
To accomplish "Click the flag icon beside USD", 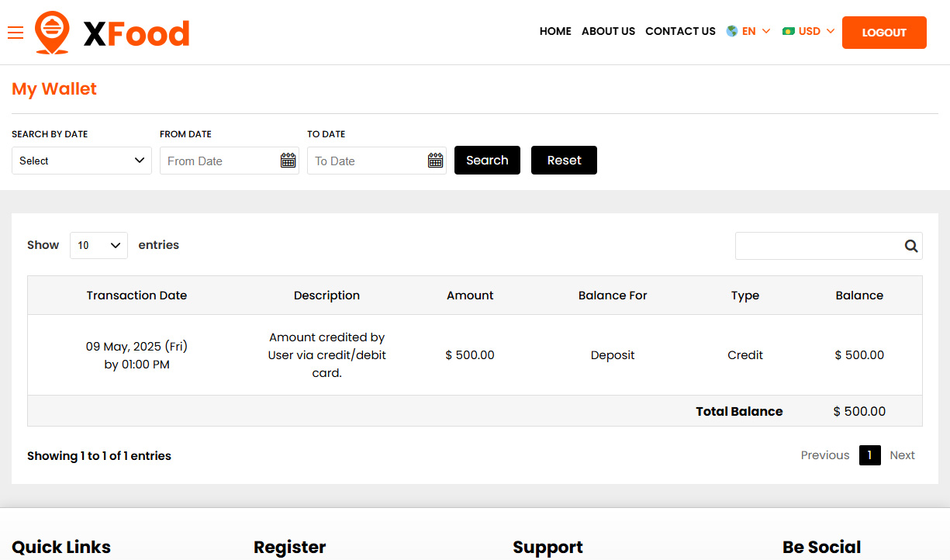I will [790, 31].
